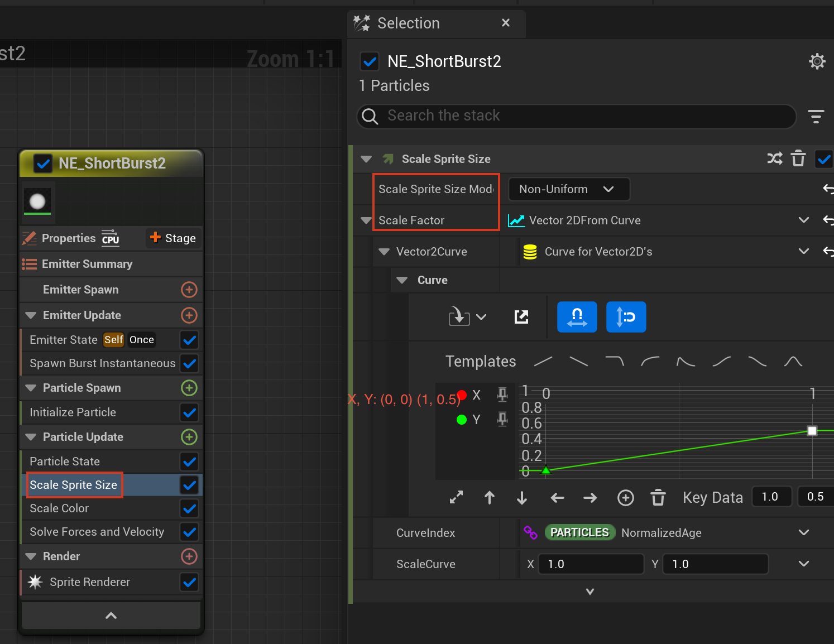Open the emitter settings gear icon

coord(817,61)
